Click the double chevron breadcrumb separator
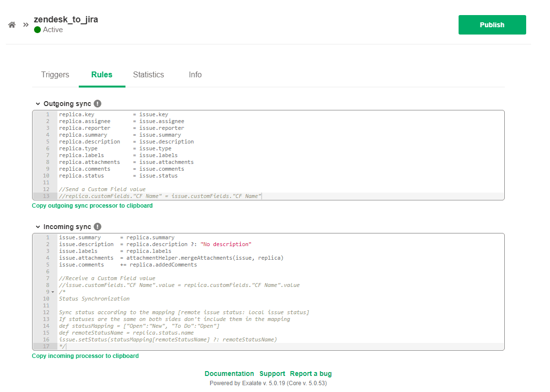 tap(26, 25)
